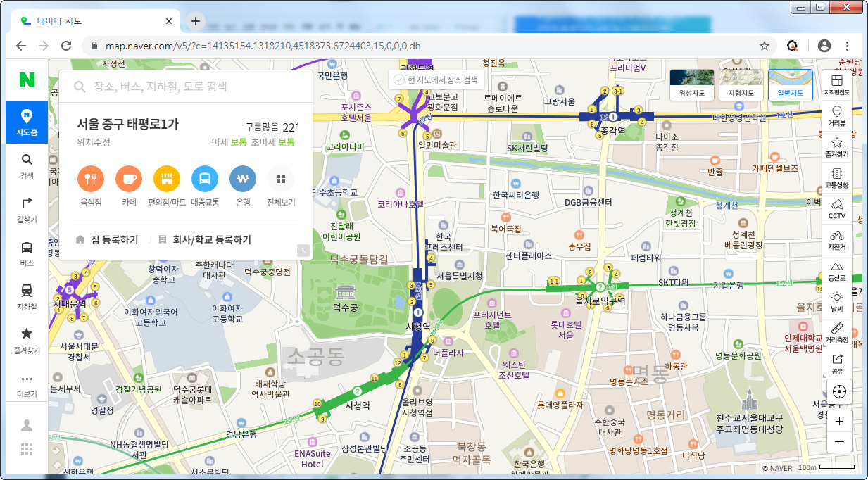Screen dimensions: 868x480
Task: Toggle the 교통상황 traffic layer
Action: tap(837, 177)
